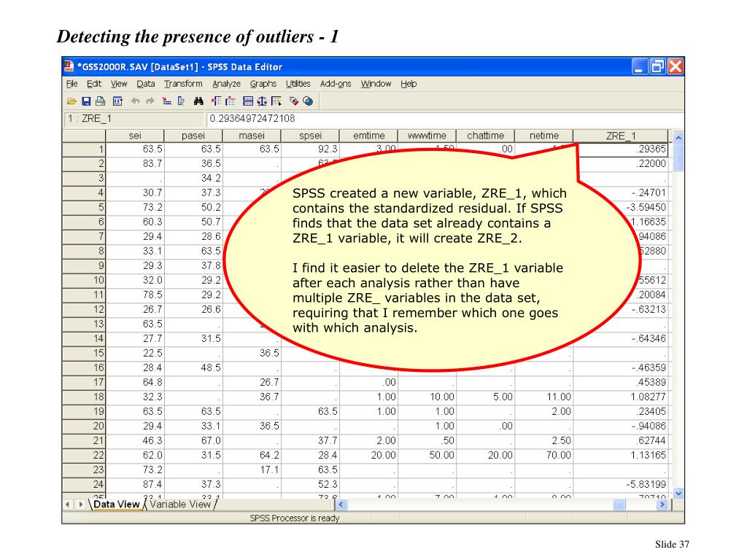Viewport: 747px width, 560px height.
Task: Switch to the Data View tab
Action: click(116, 505)
